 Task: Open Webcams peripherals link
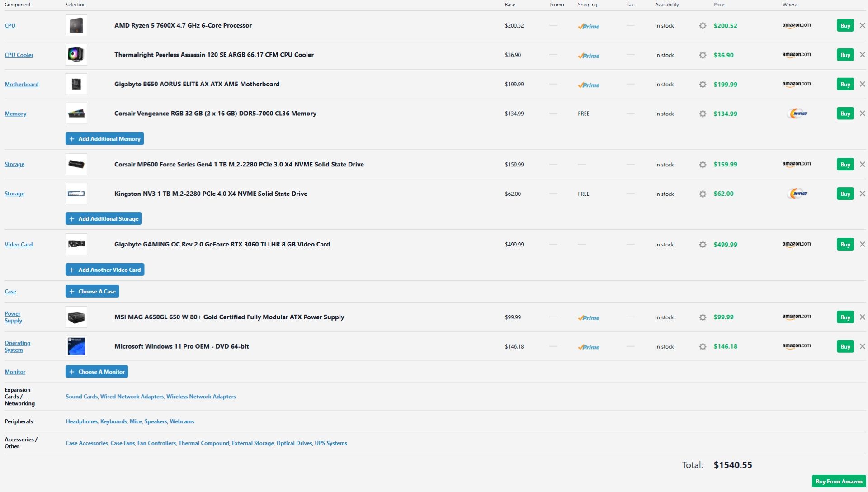(x=182, y=421)
